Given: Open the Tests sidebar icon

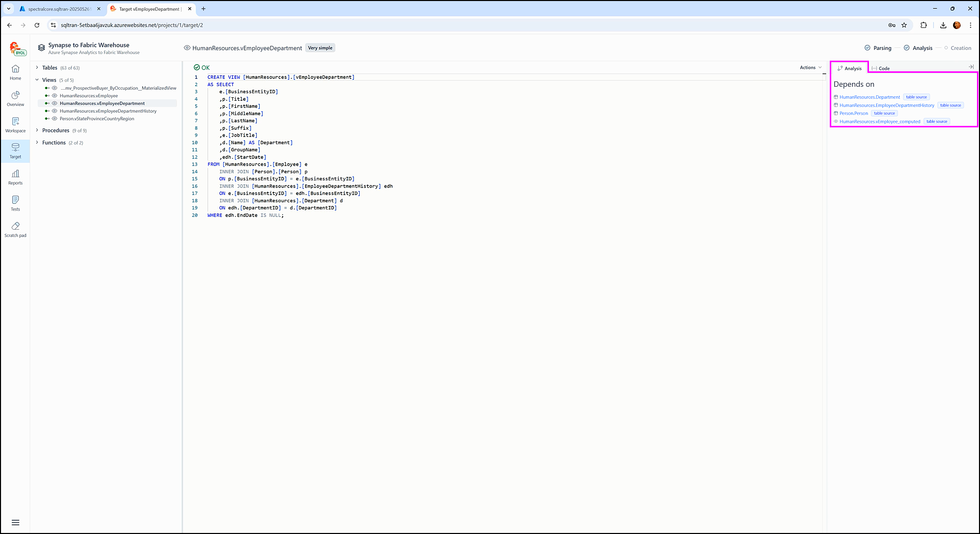Looking at the screenshot, I should 15,200.
